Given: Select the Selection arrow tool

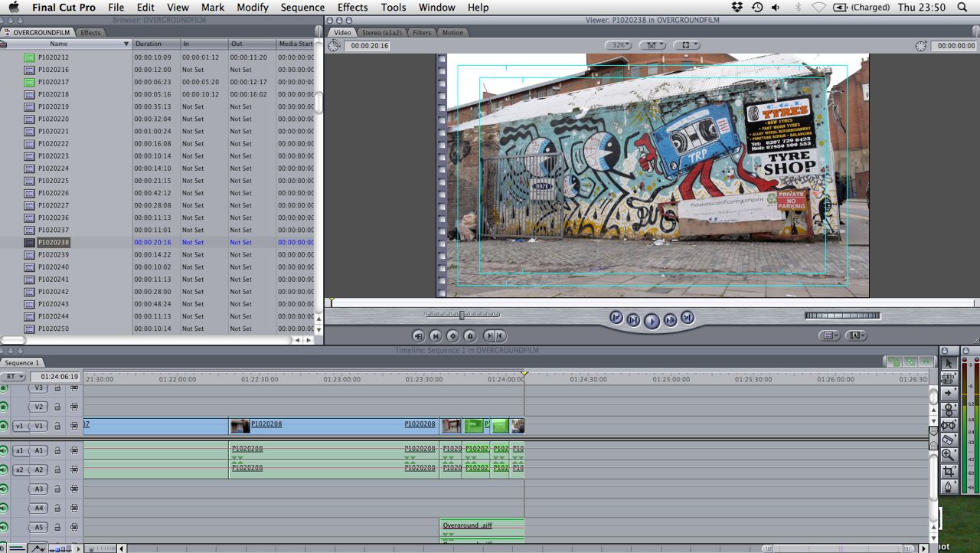Looking at the screenshot, I should click(948, 363).
